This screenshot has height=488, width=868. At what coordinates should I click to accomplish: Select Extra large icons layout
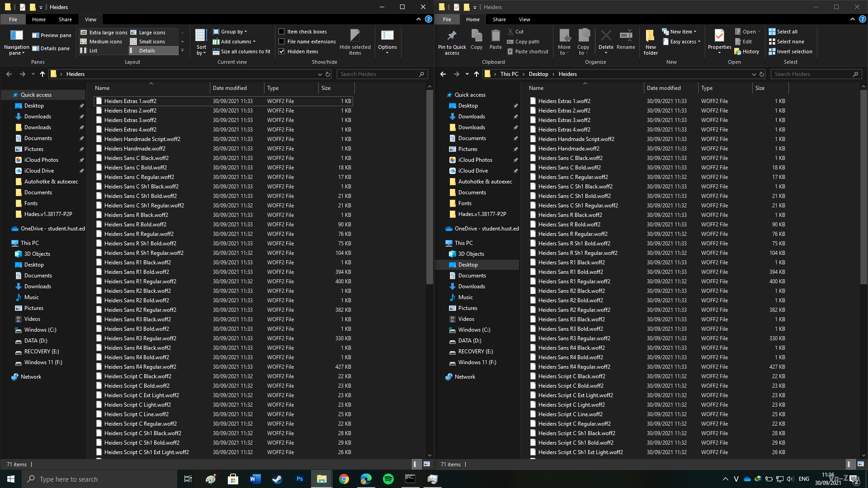[x=104, y=33]
